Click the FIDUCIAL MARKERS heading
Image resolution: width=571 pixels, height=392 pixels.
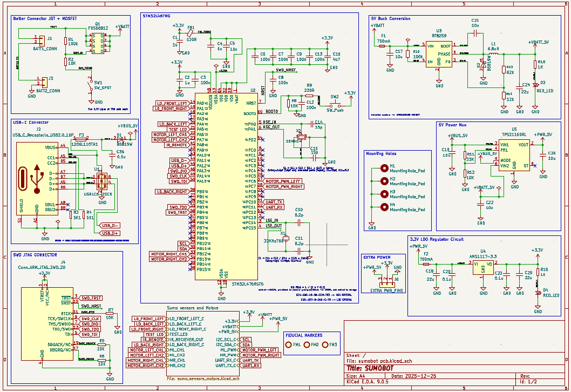tap(304, 335)
